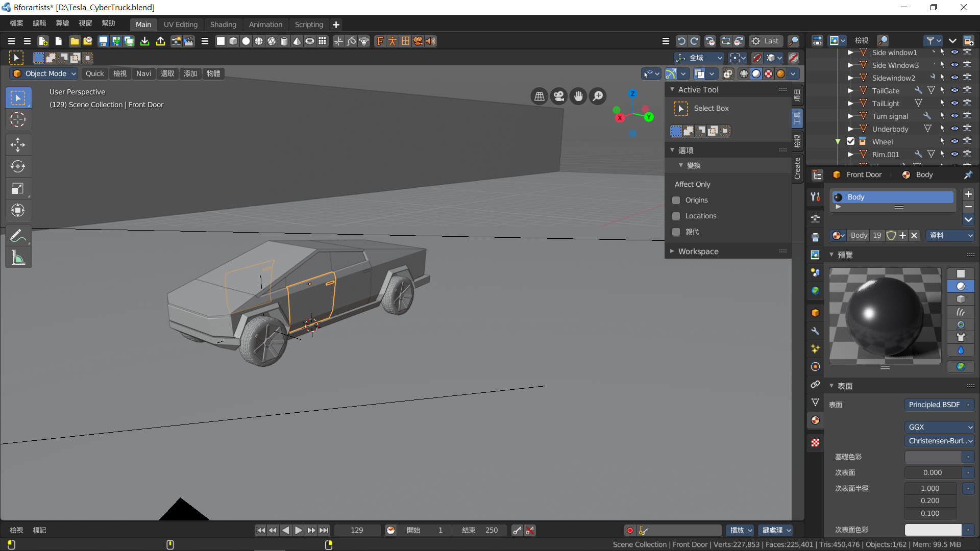The width and height of the screenshot is (980, 551).
Task: Collapse the 表面 surface panel
Action: pyautogui.click(x=831, y=386)
